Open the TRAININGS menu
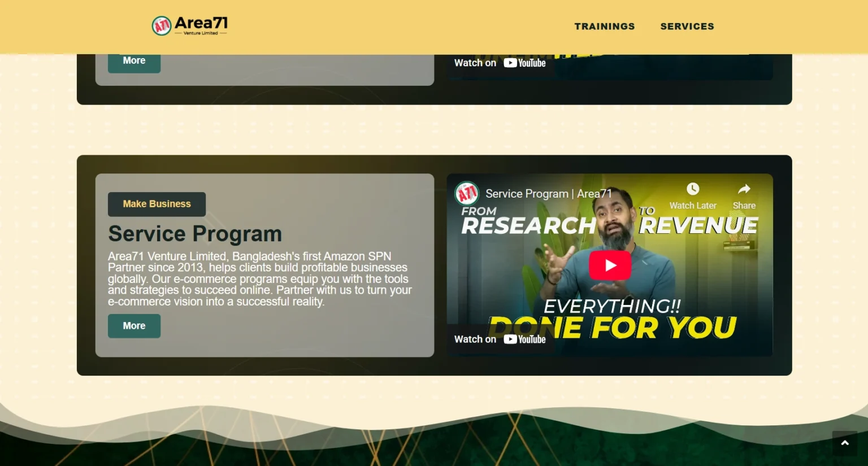Viewport: 868px width, 466px height. click(x=604, y=27)
